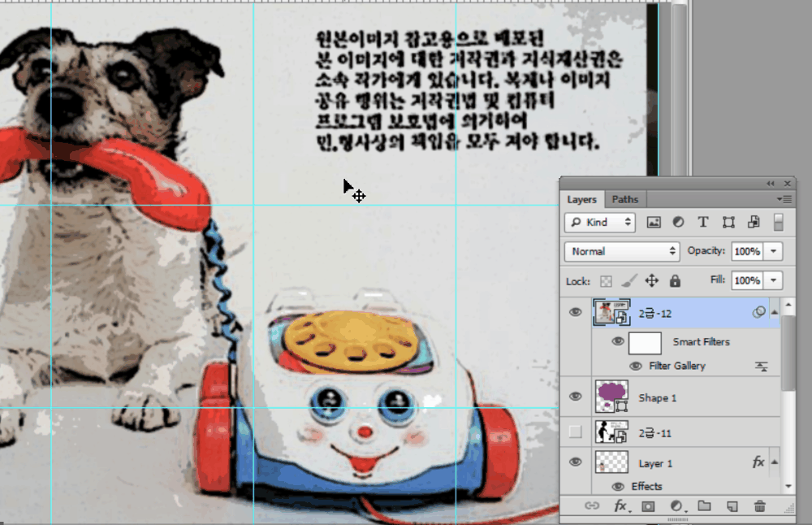Open the Opacity slider dropdown arrow
This screenshot has width=812, height=525.
click(x=774, y=251)
